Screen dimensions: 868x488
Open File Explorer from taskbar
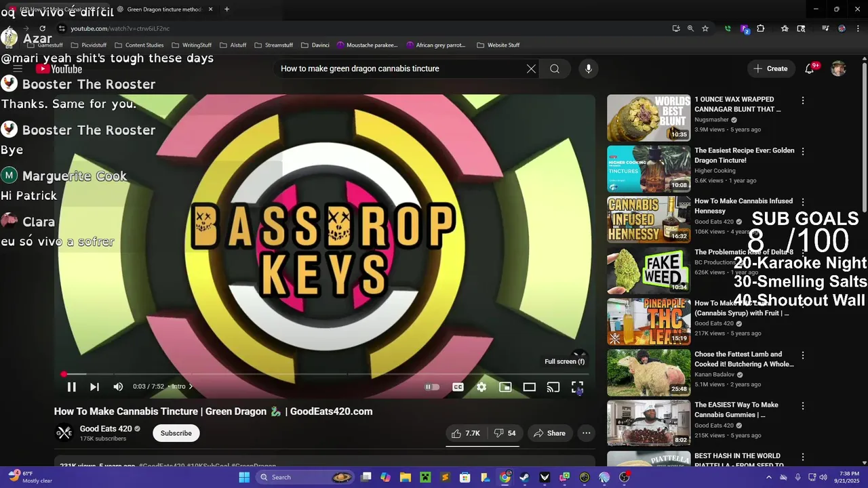pyautogui.click(x=406, y=477)
